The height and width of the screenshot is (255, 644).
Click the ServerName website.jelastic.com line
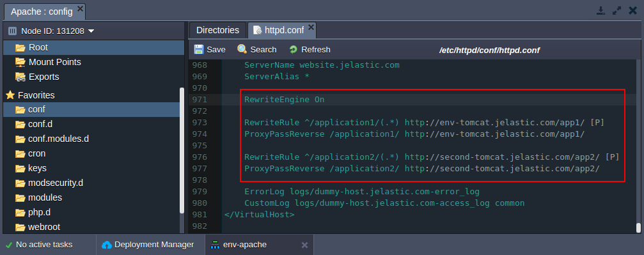click(322, 65)
